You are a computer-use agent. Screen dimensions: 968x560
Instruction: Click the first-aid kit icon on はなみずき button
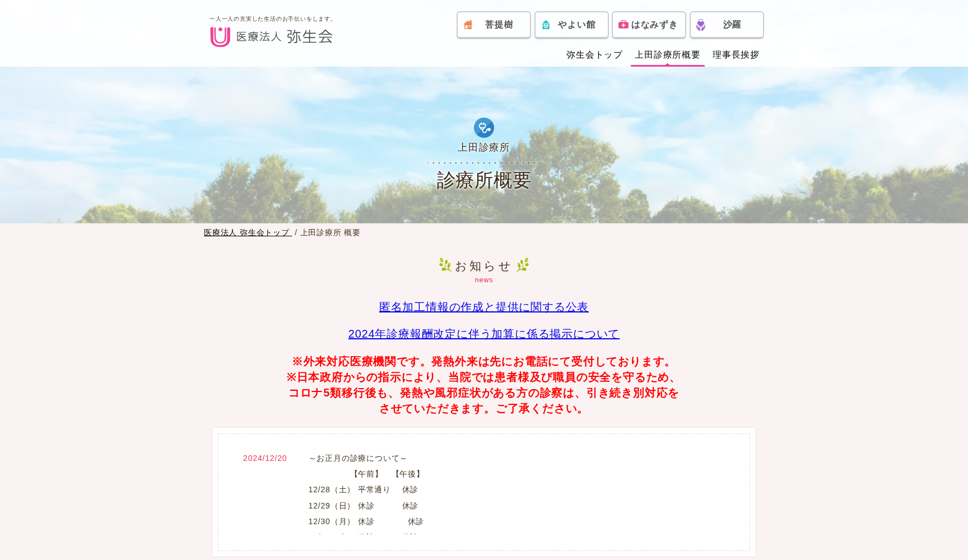point(623,25)
